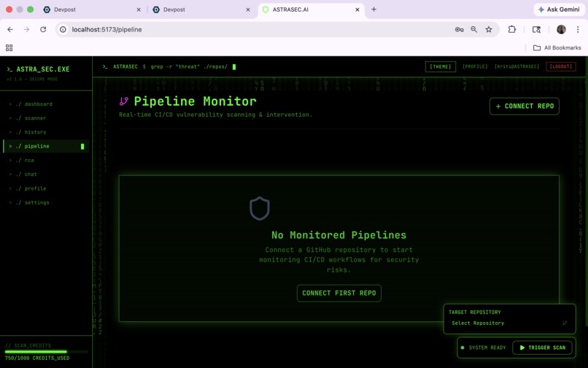Open the site info icon in address bar
The image size is (588, 368).
pyautogui.click(x=63, y=29)
